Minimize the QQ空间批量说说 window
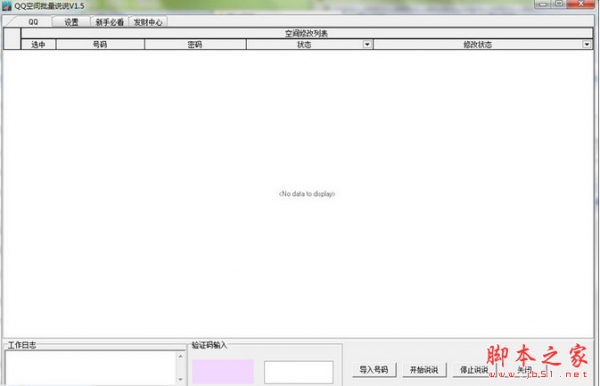The width and height of the screenshot is (600, 386). coord(543,4)
